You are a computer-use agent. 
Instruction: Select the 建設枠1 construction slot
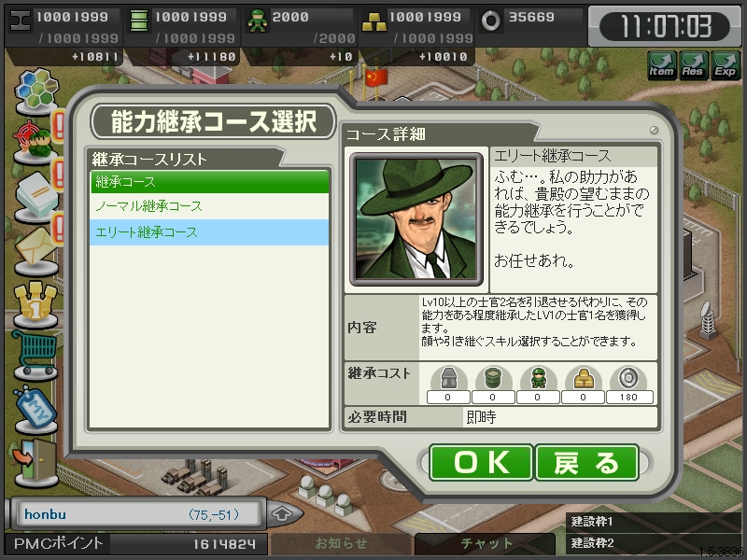654,522
